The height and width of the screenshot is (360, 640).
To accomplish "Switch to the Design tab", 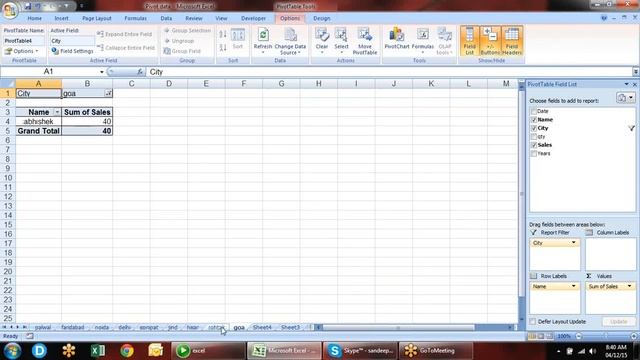I will click(x=322, y=18).
